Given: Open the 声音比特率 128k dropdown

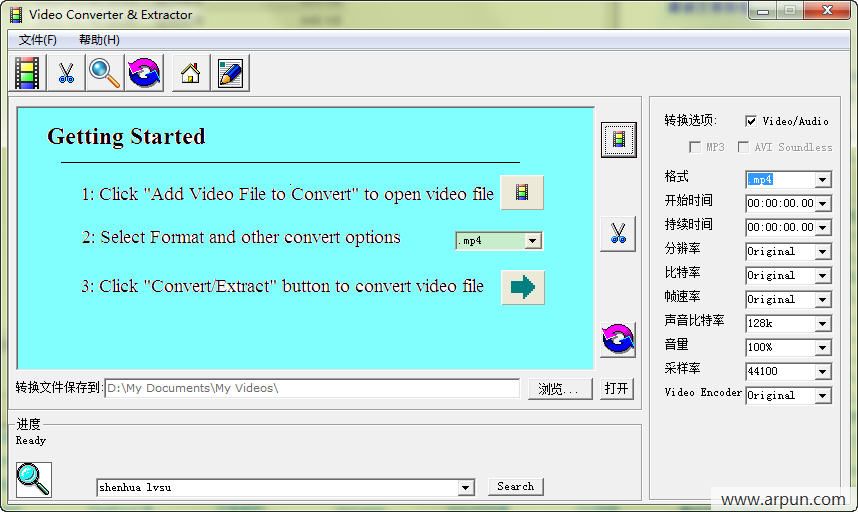Looking at the screenshot, I should tap(822, 323).
